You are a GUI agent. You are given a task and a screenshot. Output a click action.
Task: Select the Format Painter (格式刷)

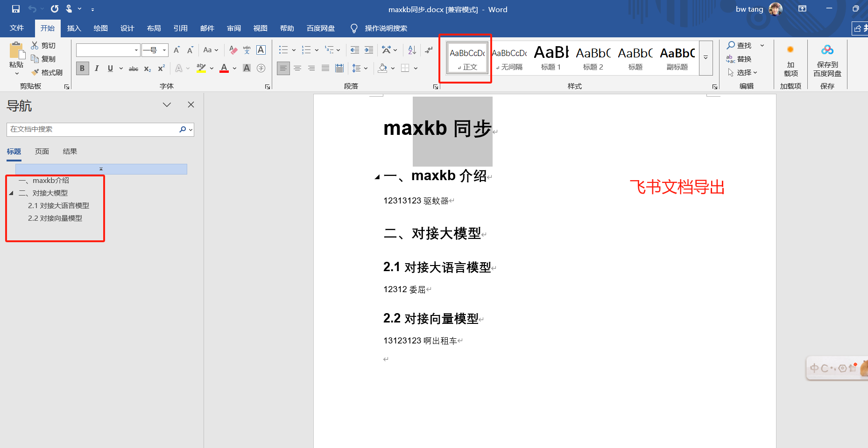pyautogui.click(x=47, y=72)
